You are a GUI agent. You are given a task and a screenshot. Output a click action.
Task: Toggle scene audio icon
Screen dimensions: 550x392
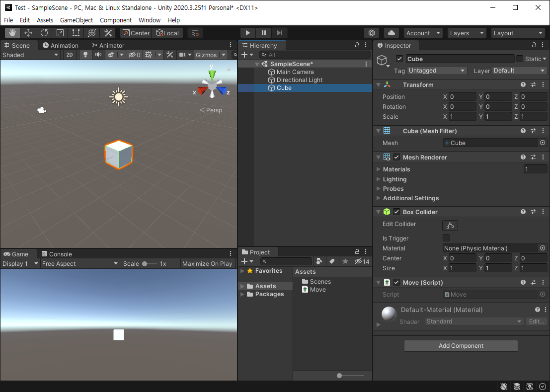(98, 55)
